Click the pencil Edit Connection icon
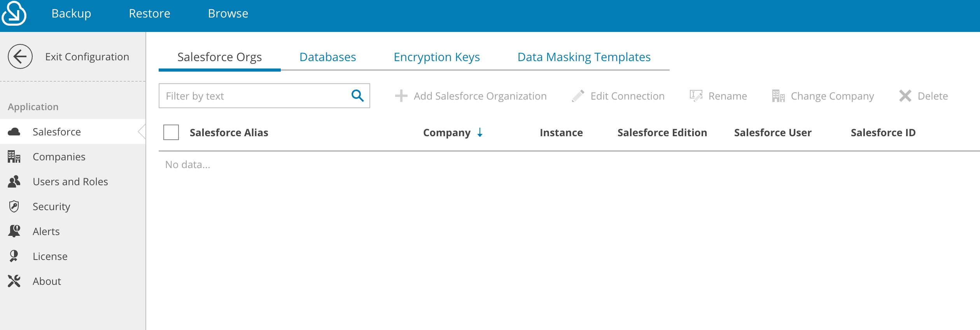Viewport: 980px width, 330px height. [x=578, y=96]
